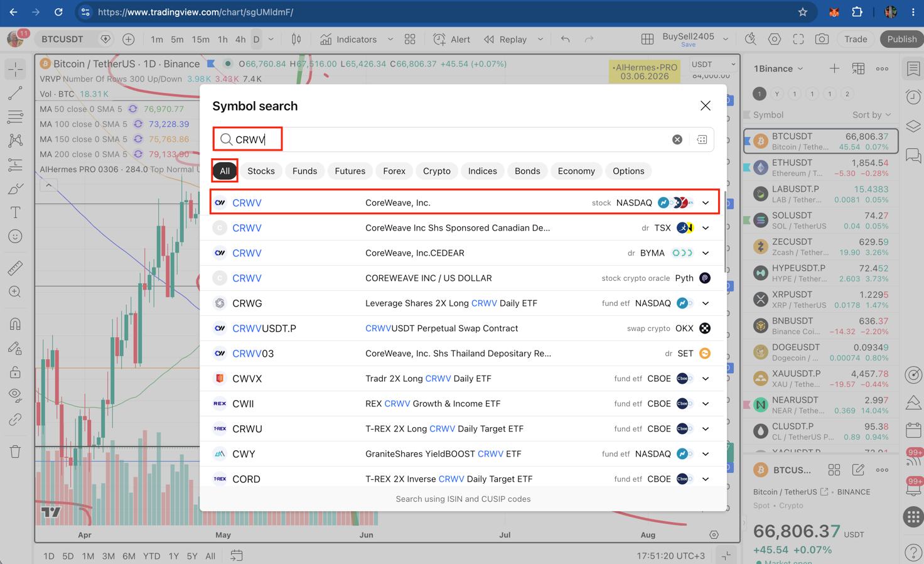This screenshot has height=564, width=924.
Task: Select the Text drawing tool
Action: (15, 213)
